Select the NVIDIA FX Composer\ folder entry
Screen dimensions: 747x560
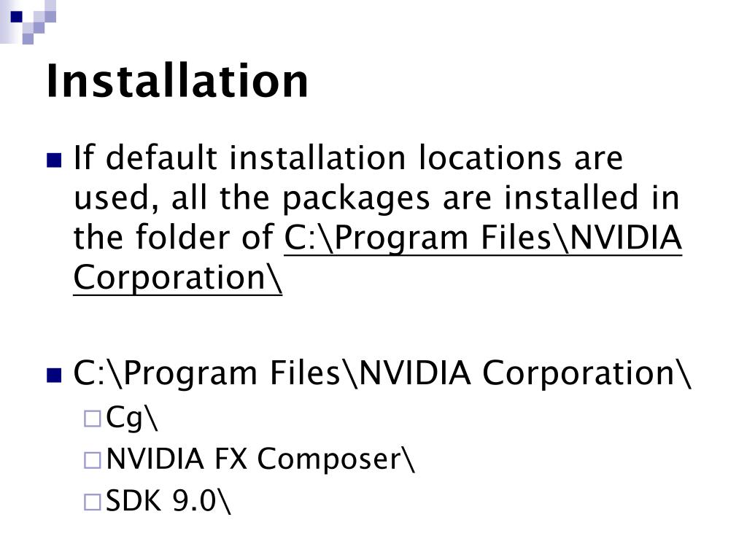(260, 459)
